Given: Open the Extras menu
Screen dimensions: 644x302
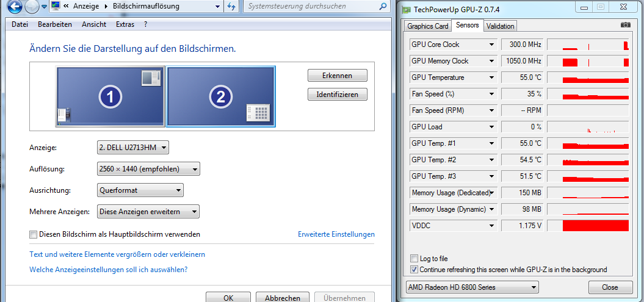Looking at the screenshot, I should pos(125,24).
